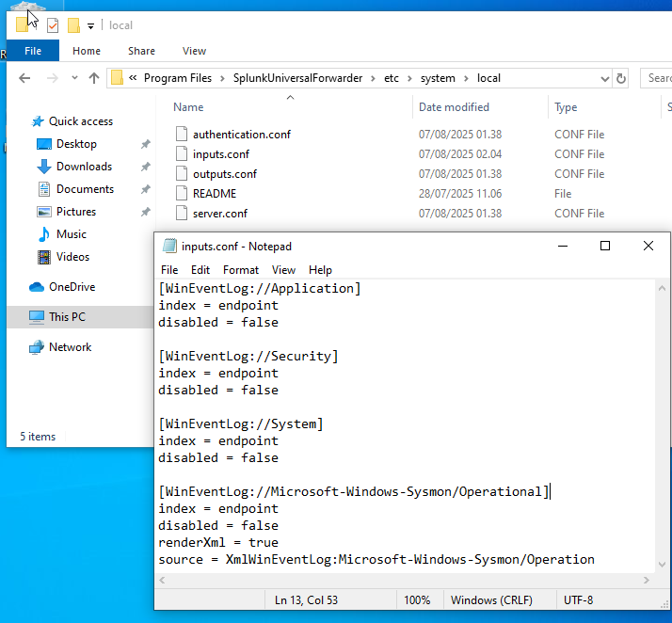Sort files by the Name column
The height and width of the screenshot is (623, 672).
[x=188, y=107]
